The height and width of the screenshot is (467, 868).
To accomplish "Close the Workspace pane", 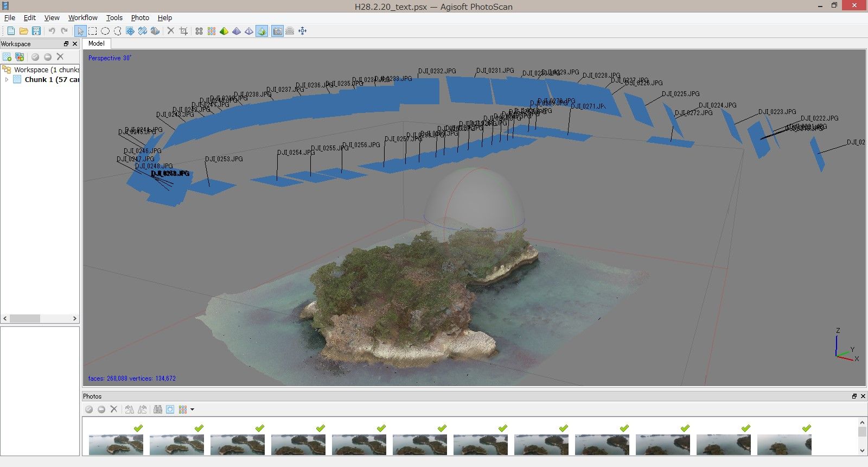I will pyautogui.click(x=75, y=44).
